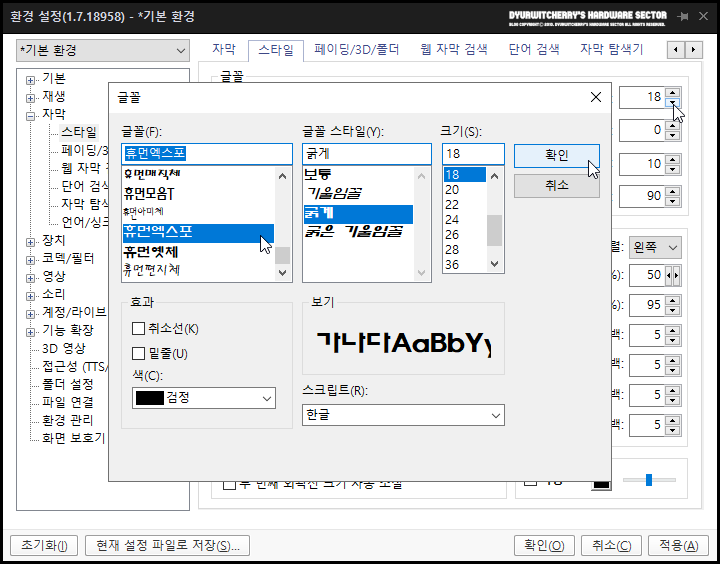Screen dimensions: 720x564
Task: Enable the 밑줄(U) underline checkbox
Action: pos(138,353)
